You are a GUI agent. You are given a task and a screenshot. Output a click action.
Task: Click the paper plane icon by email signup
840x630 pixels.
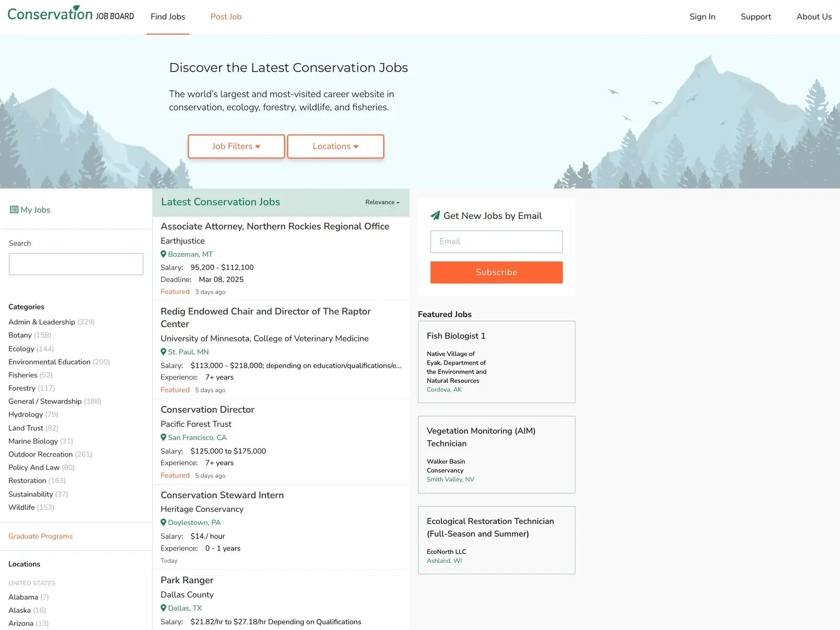coord(435,215)
